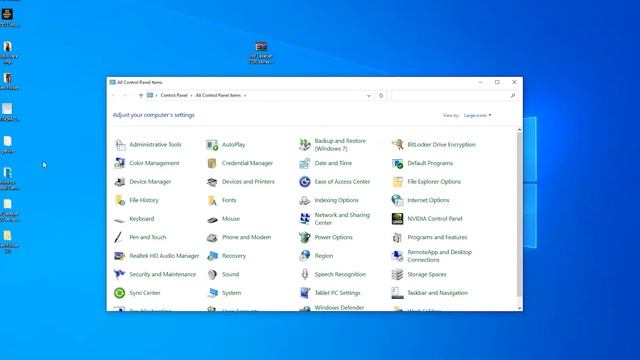Open the Sync Center icon
This screenshot has width=640, height=360.
click(x=120, y=293)
